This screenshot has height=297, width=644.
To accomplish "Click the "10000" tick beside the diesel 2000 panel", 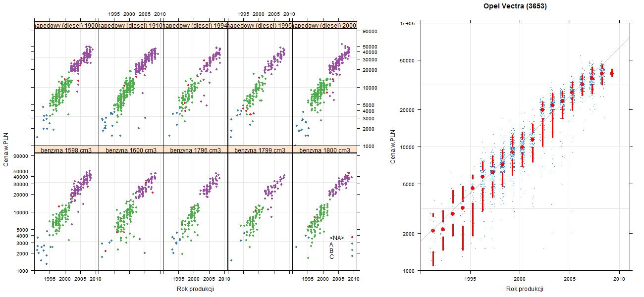I will (x=370, y=88).
